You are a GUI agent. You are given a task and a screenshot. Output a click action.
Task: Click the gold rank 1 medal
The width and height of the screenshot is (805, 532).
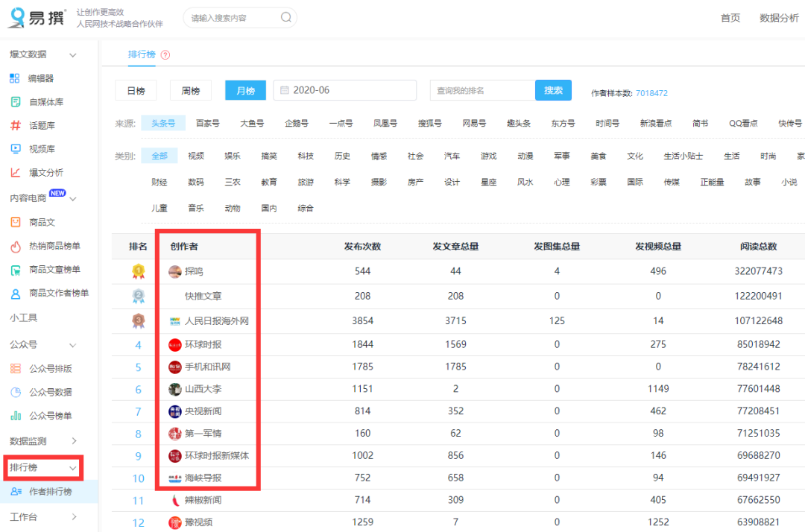[138, 271]
